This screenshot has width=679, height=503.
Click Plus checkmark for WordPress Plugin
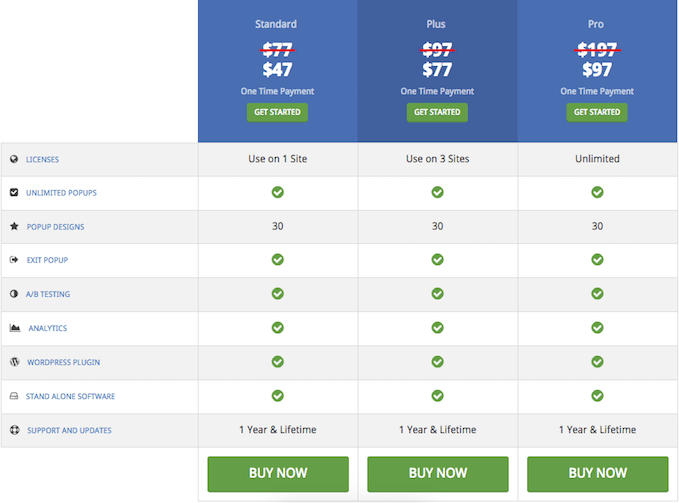tap(437, 361)
